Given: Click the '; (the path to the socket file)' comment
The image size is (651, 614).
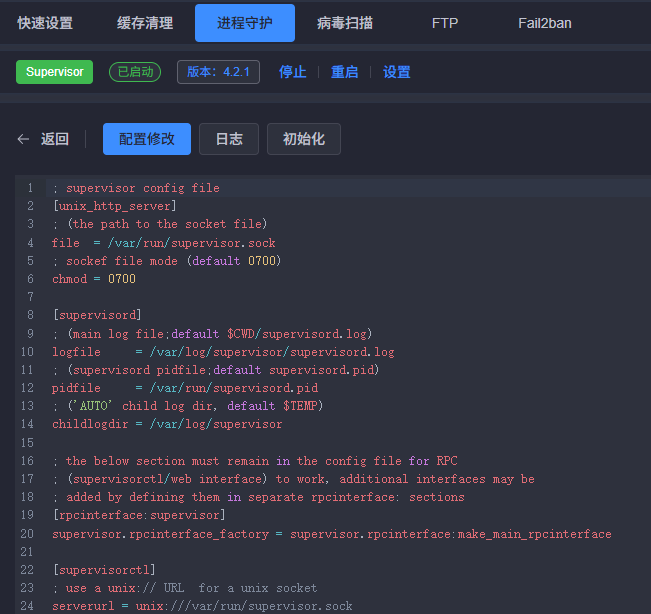Looking at the screenshot, I should click(x=160, y=224).
